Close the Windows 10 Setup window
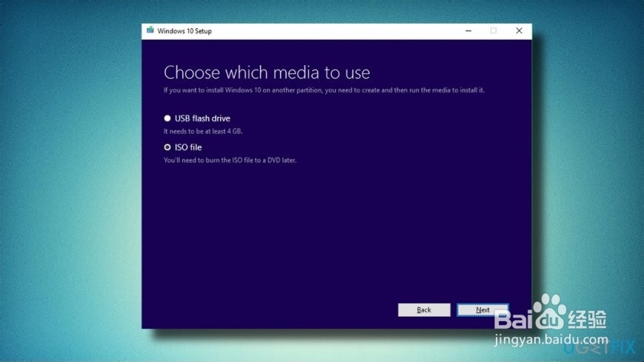This screenshot has width=644, height=362. click(x=519, y=31)
